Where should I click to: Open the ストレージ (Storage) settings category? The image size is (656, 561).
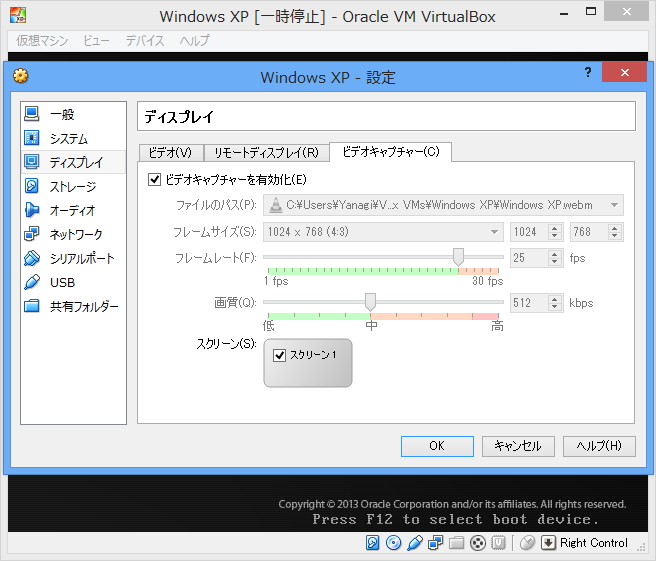coord(73,186)
